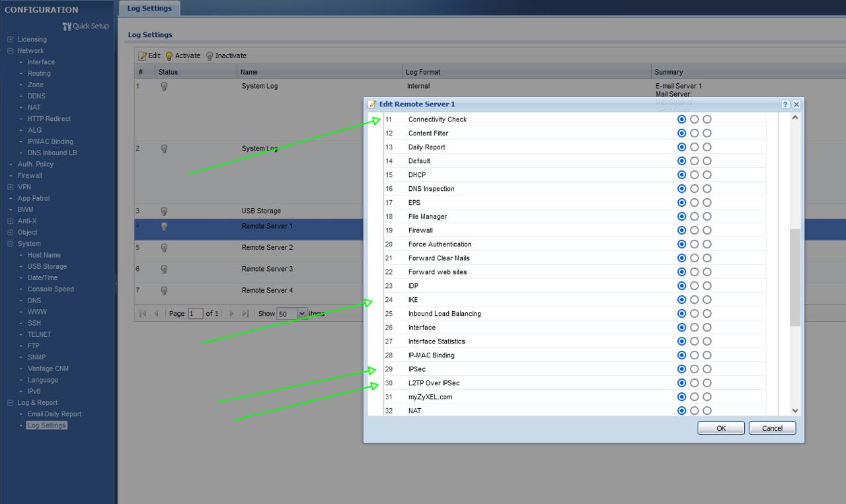Select third radio option for IPSec

click(x=707, y=369)
